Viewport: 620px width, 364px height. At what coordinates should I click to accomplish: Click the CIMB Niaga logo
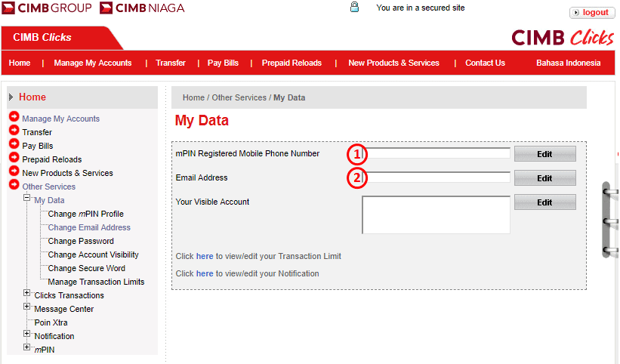click(x=142, y=8)
